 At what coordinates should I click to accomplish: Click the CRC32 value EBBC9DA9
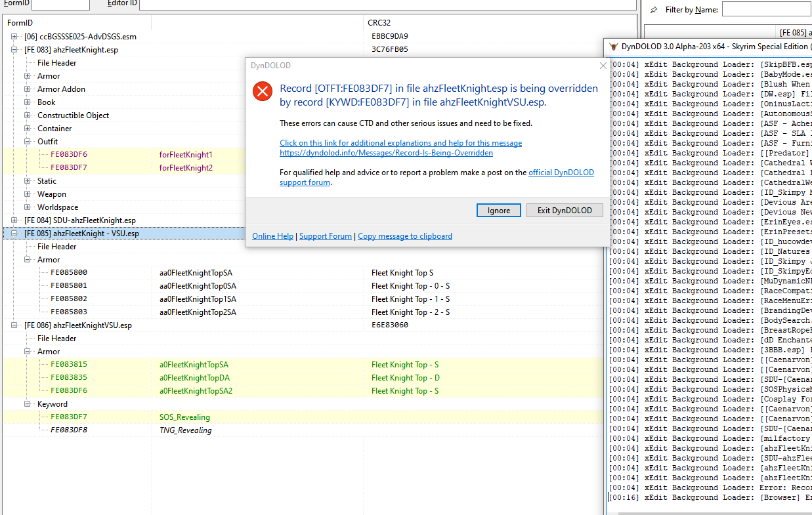(x=390, y=37)
